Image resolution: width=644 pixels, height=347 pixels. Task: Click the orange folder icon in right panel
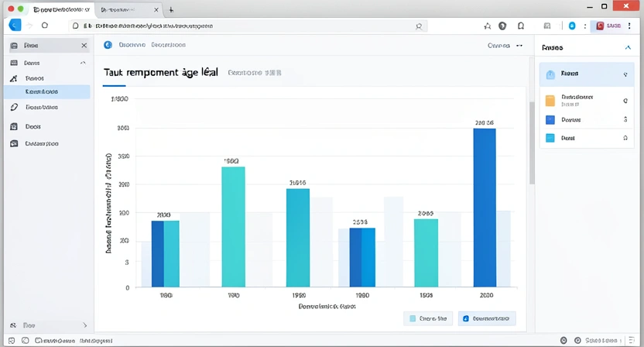pos(550,101)
